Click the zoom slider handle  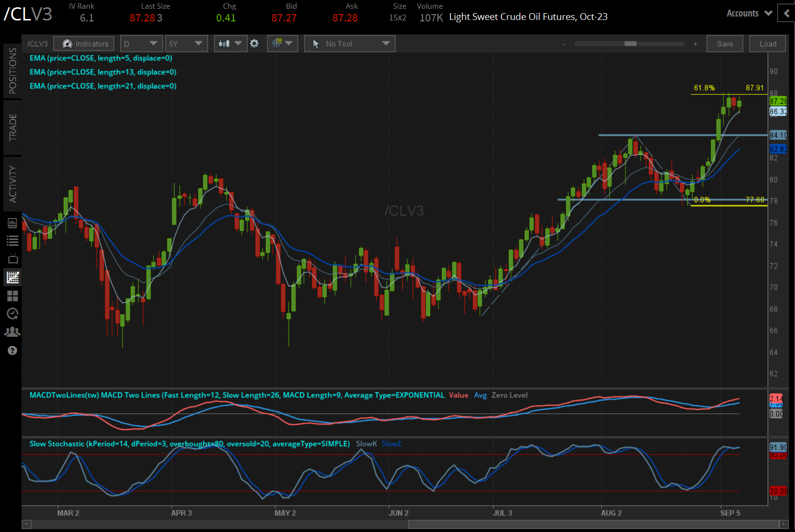[x=630, y=44]
